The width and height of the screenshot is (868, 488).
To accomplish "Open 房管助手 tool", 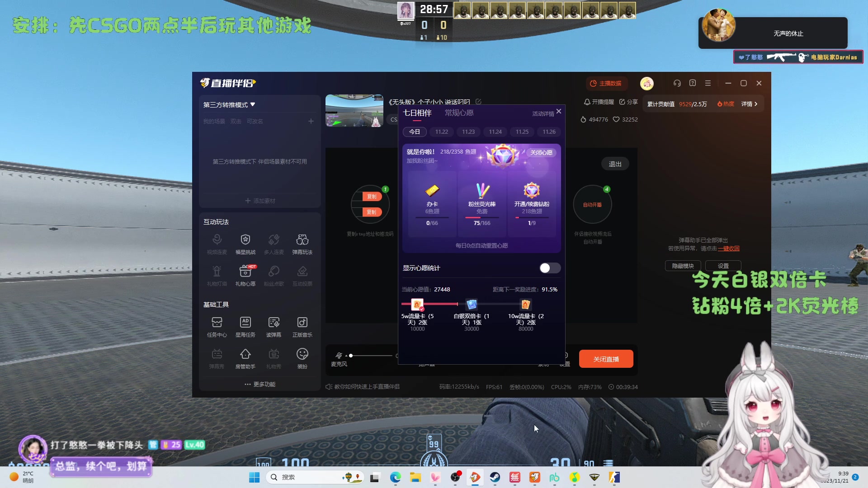I will point(245,358).
